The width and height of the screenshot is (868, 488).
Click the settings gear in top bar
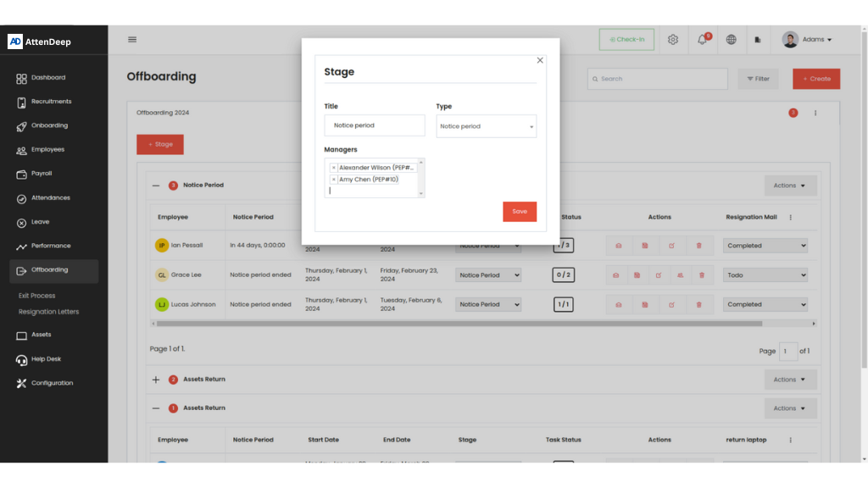click(673, 40)
